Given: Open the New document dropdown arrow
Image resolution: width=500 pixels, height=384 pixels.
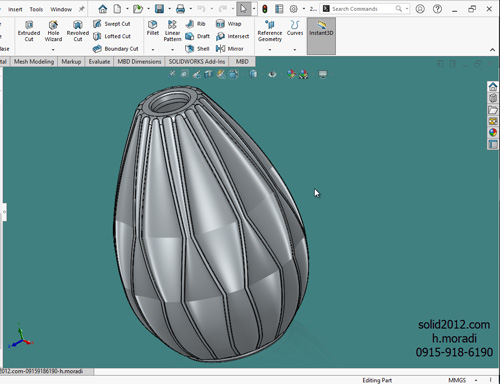Looking at the screenshot, I should 127,9.
